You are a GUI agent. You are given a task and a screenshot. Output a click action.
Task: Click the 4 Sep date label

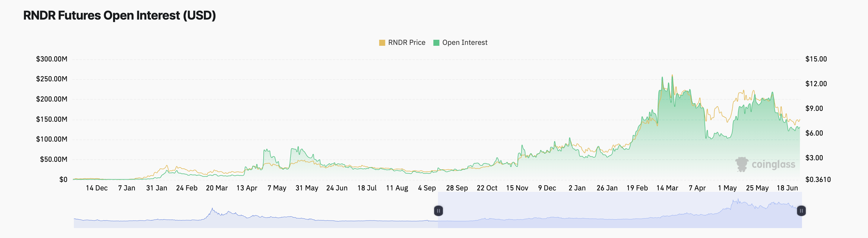click(427, 188)
